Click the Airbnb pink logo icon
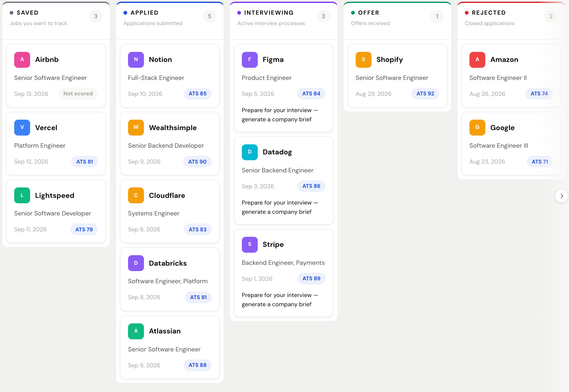 [22, 60]
